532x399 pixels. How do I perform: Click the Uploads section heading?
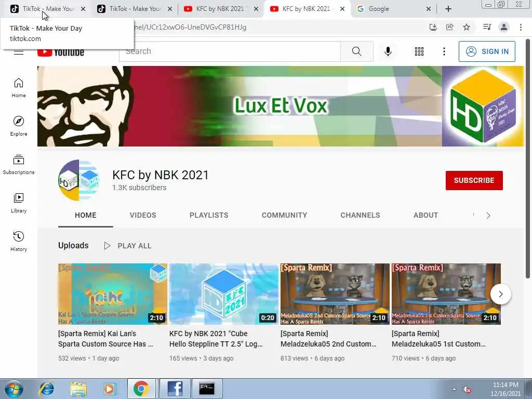pyautogui.click(x=73, y=245)
